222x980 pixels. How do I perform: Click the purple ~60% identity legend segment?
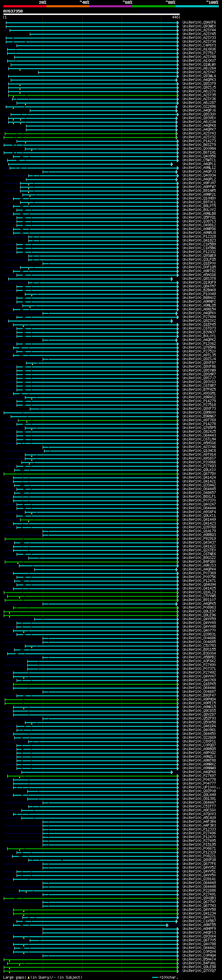tap(111, 6)
